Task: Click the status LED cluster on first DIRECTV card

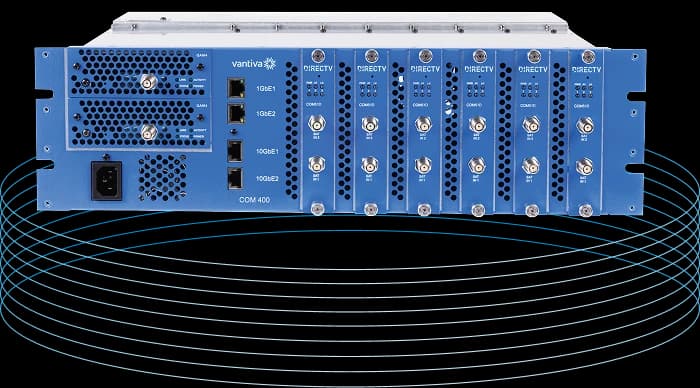Action: coord(315,89)
